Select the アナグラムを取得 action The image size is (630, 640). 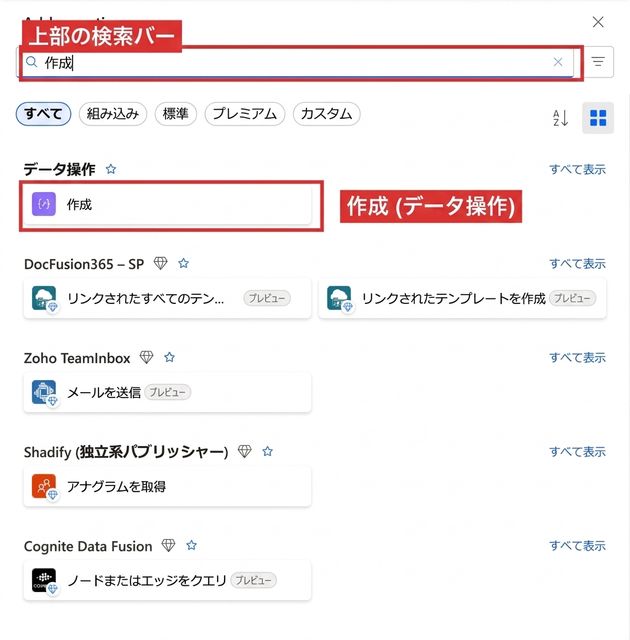click(167, 487)
